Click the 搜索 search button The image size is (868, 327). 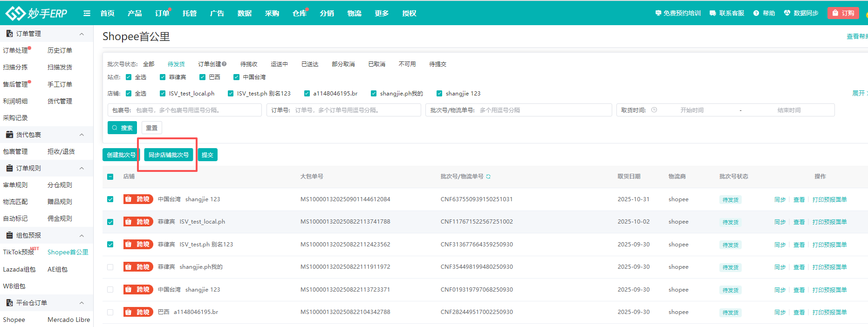122,128
